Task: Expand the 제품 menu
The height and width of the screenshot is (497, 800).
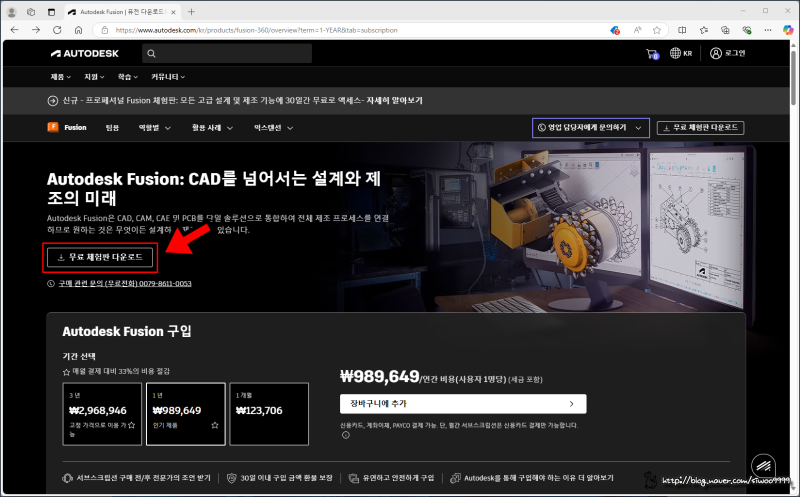Action: [60, 77]
